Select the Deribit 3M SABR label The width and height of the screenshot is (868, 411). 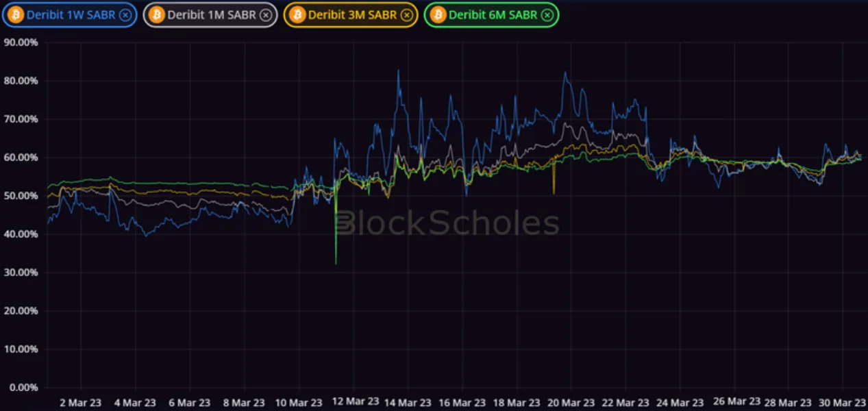click(352, 14)
